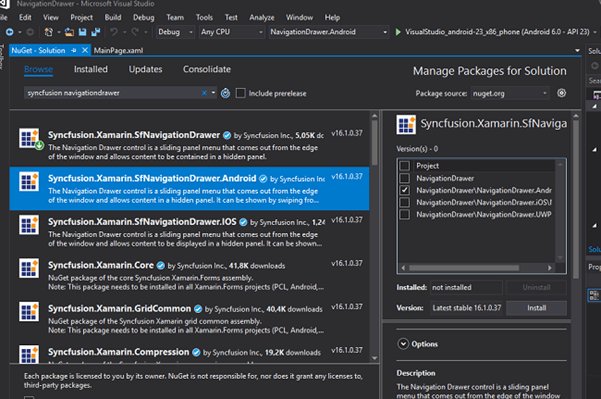Click the Syncfusion.Xamarin.Compression package icon
The height and width of the screenshot is (399, 601).
click(29, 354)
